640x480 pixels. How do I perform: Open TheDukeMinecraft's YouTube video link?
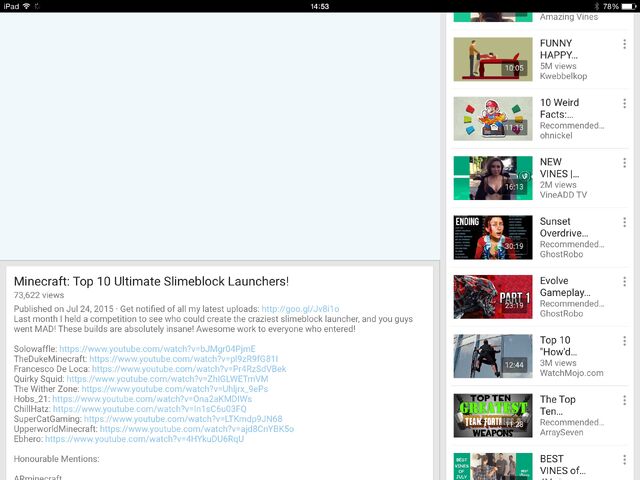pyautogui.click(x=184, y=359)
